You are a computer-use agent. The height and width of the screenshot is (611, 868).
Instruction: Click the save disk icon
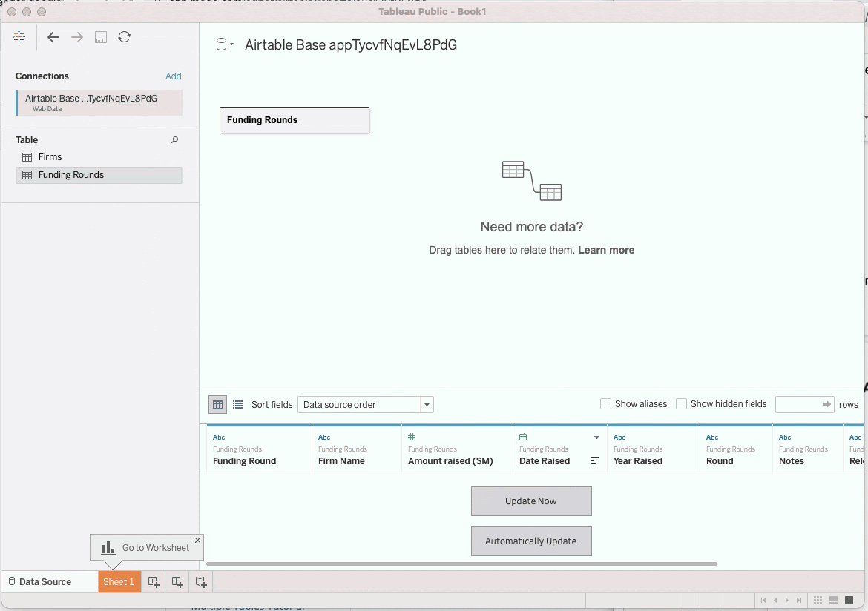pos(101,37)
